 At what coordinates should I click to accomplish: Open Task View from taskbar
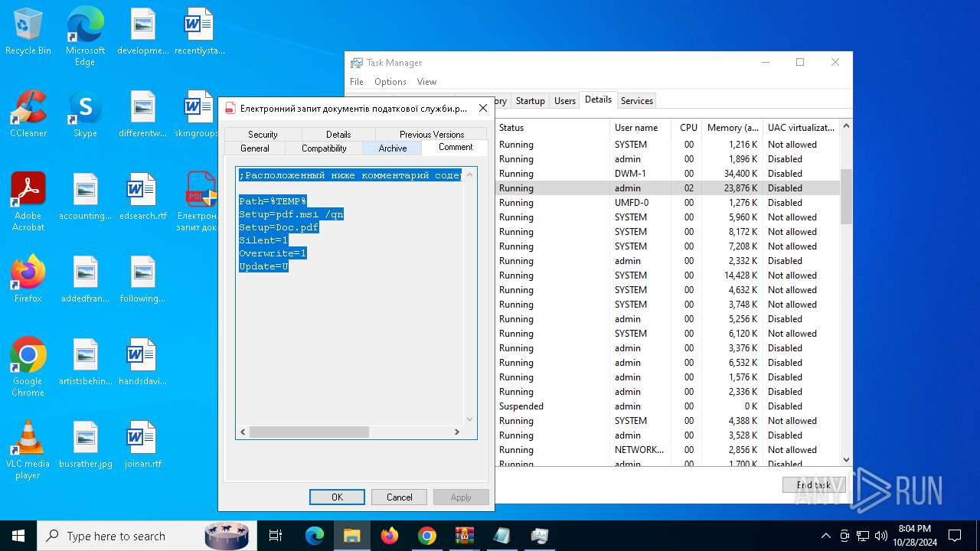pos(276,536)
